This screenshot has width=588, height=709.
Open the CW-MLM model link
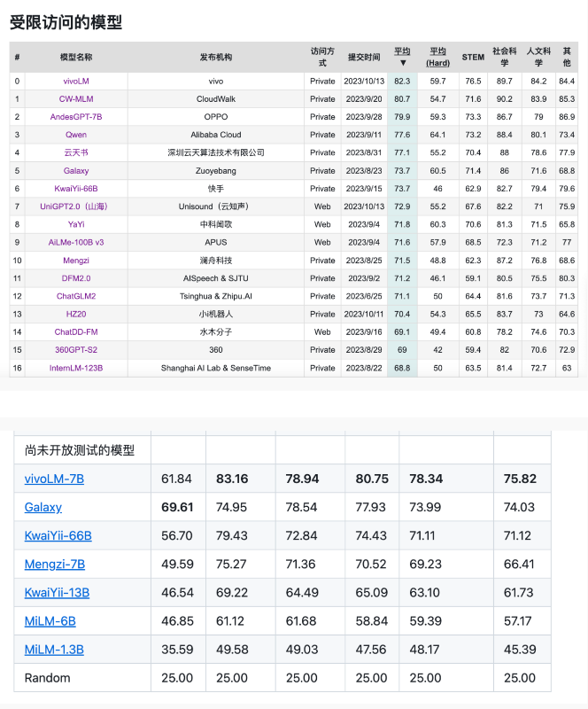click(x=76, y=99)
